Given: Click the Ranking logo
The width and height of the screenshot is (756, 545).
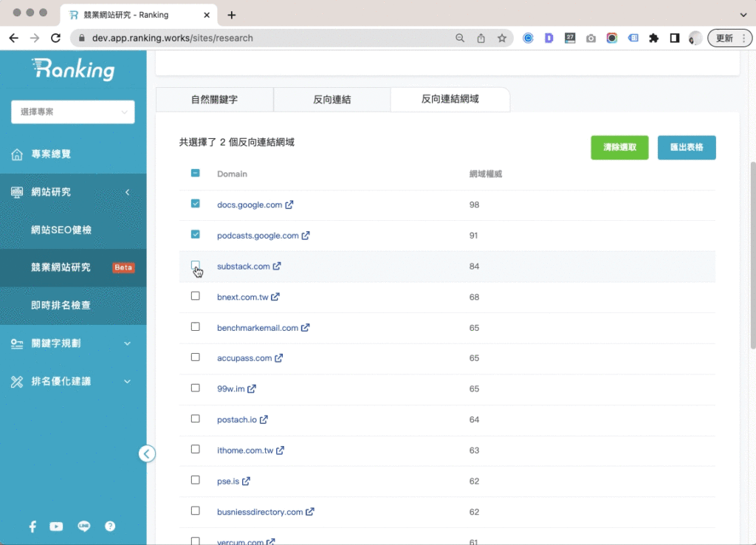Looking at the screenshot, I should pos(73,70).
